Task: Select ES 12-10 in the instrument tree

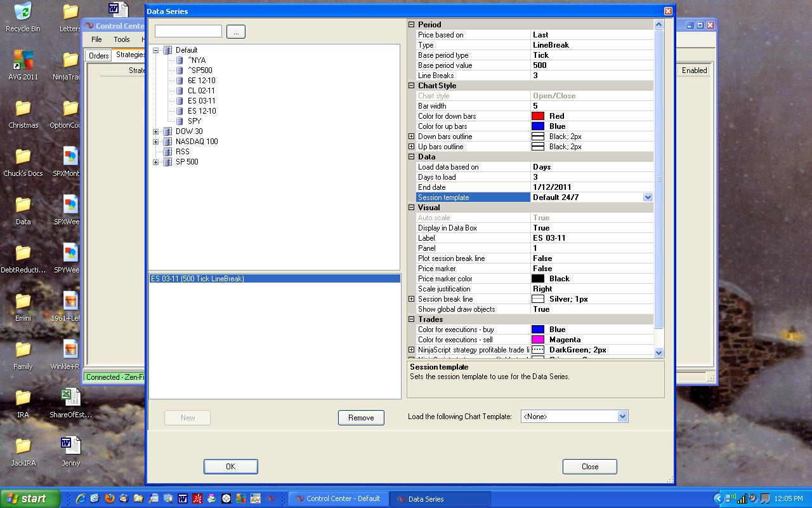Action: [201, 111]
